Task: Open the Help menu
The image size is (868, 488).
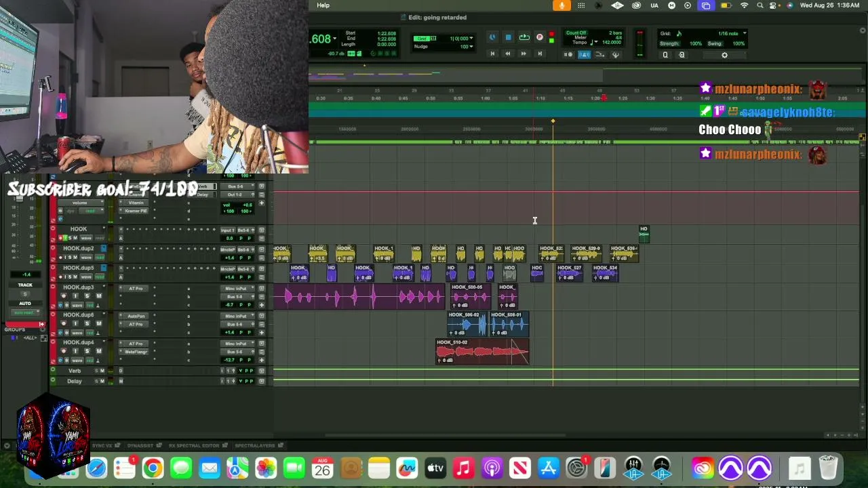Action: pyautogui.click(x=323, y=5)
